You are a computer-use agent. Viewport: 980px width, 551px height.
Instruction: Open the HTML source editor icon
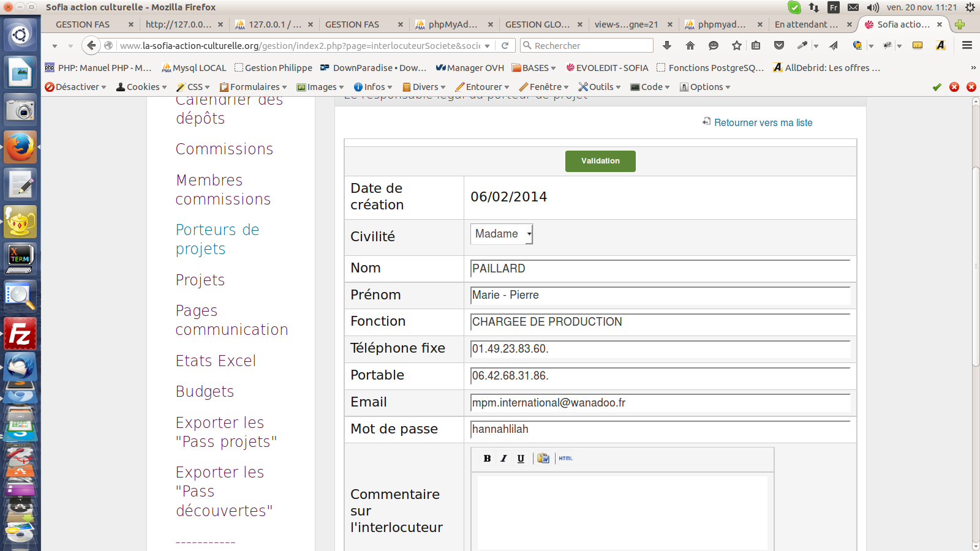pos(565,458)
